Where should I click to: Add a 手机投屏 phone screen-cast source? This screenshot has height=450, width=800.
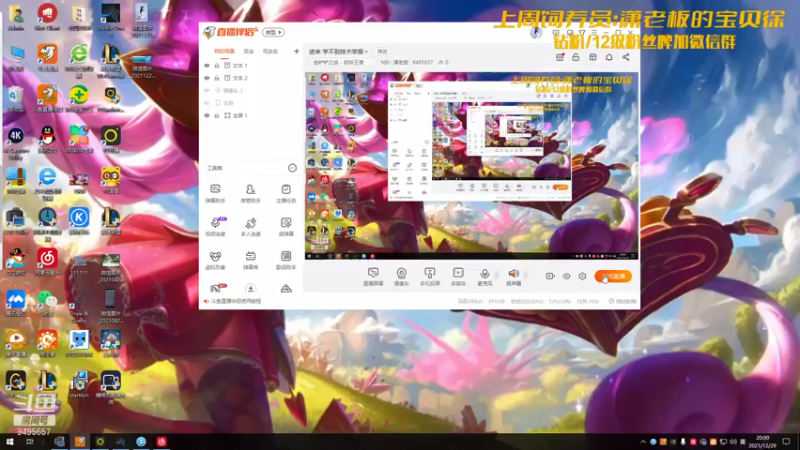click(430, 277)
